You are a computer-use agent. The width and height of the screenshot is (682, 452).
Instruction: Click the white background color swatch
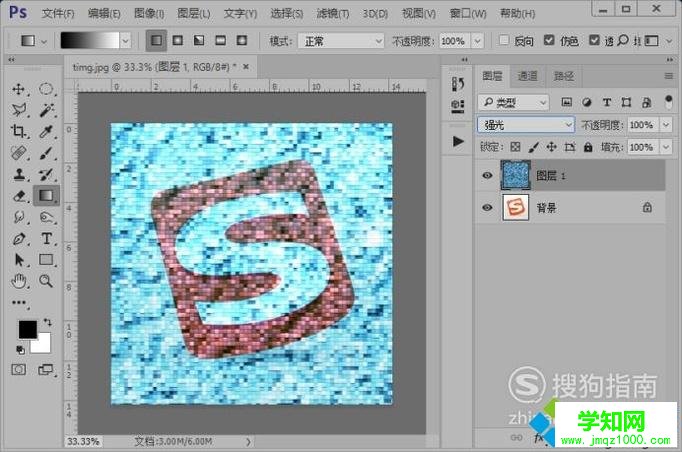(43, 345)
